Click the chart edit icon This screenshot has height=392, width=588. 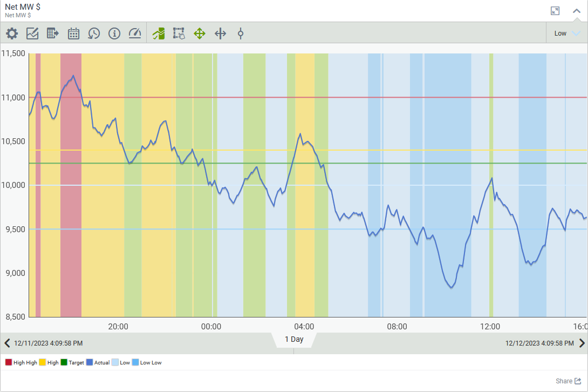click(32, 33)
